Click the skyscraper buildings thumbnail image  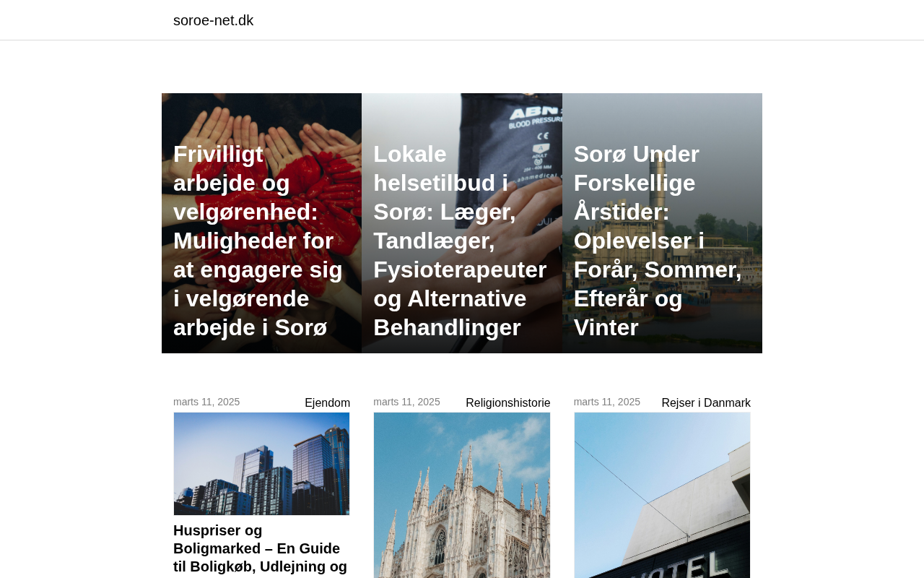click(x=261, y=464)
